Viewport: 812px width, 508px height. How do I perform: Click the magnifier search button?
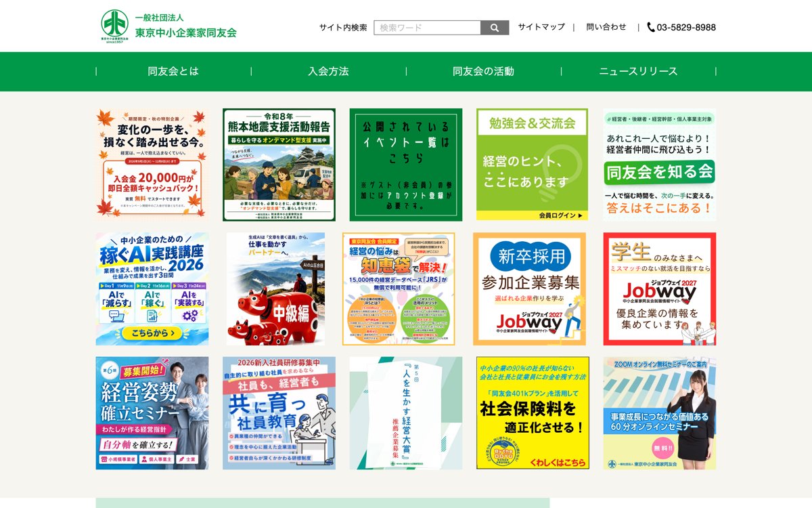495,28
